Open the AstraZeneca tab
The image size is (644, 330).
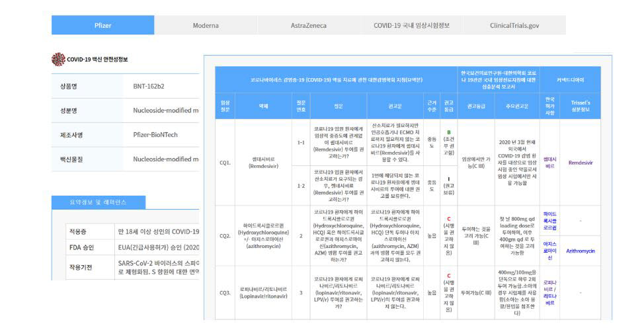pos(309,25)
